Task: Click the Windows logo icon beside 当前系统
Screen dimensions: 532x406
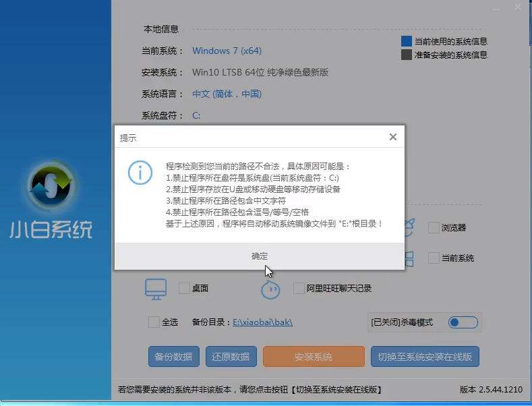Action: pos(409,258)
